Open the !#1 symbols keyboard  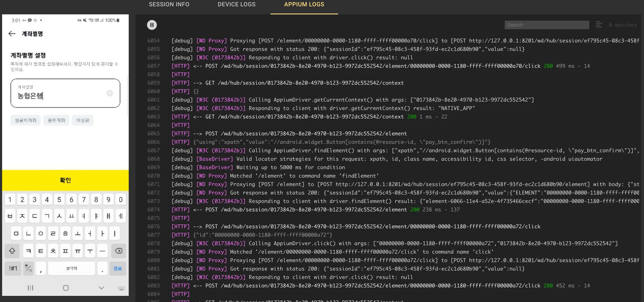tap(13, 268)
